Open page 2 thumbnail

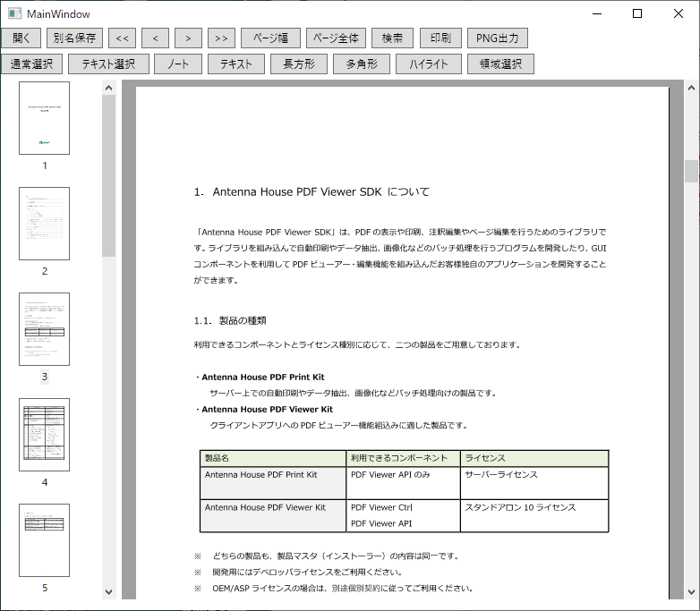click(x=44, y=224)
